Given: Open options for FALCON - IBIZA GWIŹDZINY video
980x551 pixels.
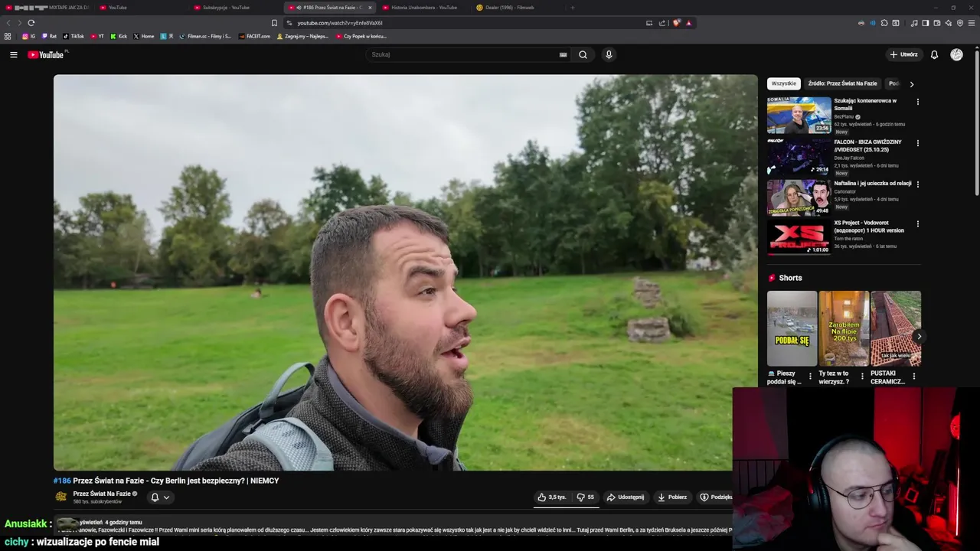Looking at the screenshot, I should click(917, 143).
